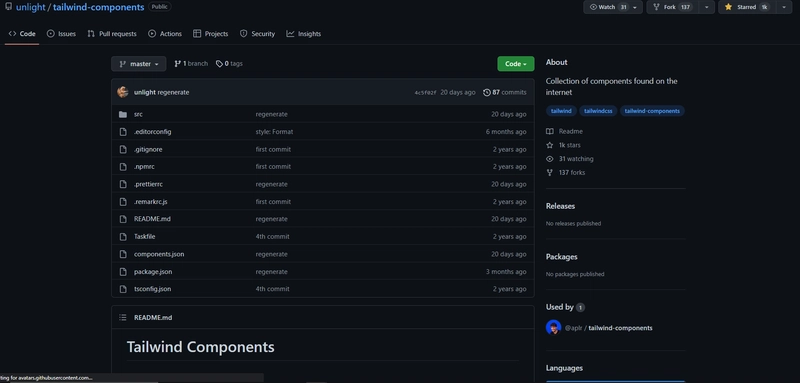
Task: Open the Projects tab
Action: 211,34
